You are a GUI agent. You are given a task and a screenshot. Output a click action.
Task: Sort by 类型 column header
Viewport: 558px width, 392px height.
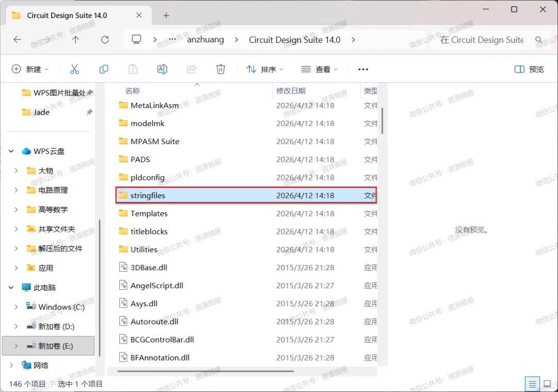coord(370,91)
